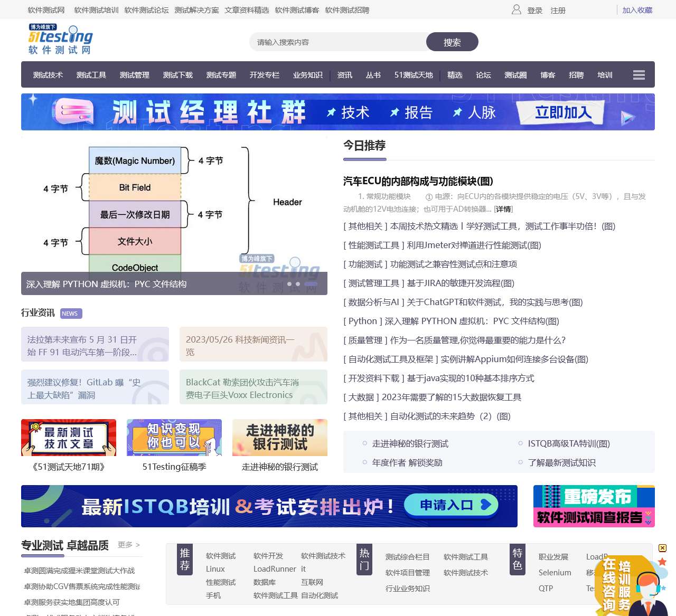Click the 注册 link

[x=558, y=11]
